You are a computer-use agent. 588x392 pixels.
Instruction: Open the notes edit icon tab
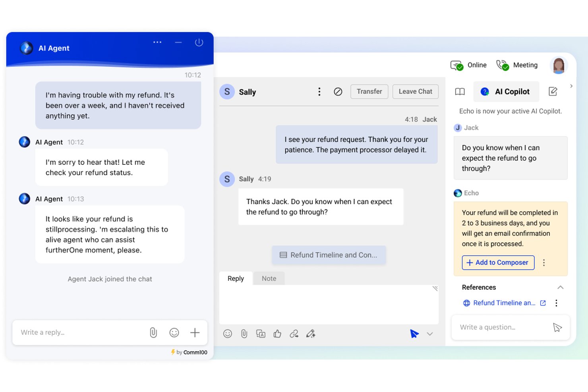click(553, 92)
